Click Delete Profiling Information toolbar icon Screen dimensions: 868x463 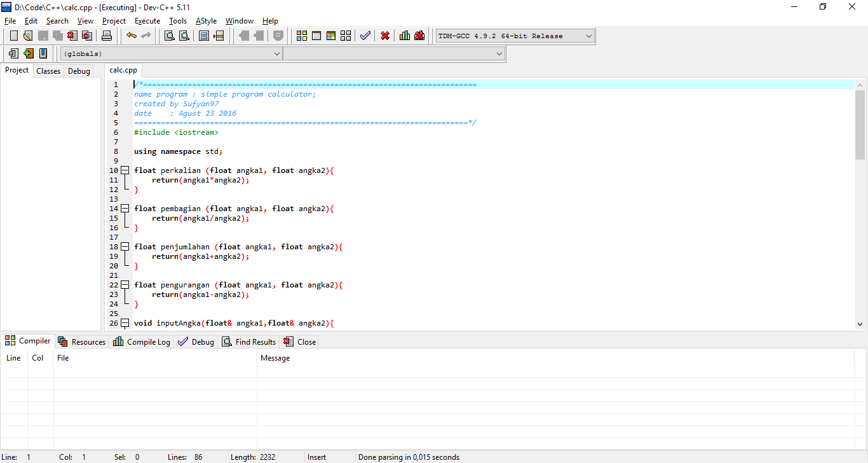(419, 36)
